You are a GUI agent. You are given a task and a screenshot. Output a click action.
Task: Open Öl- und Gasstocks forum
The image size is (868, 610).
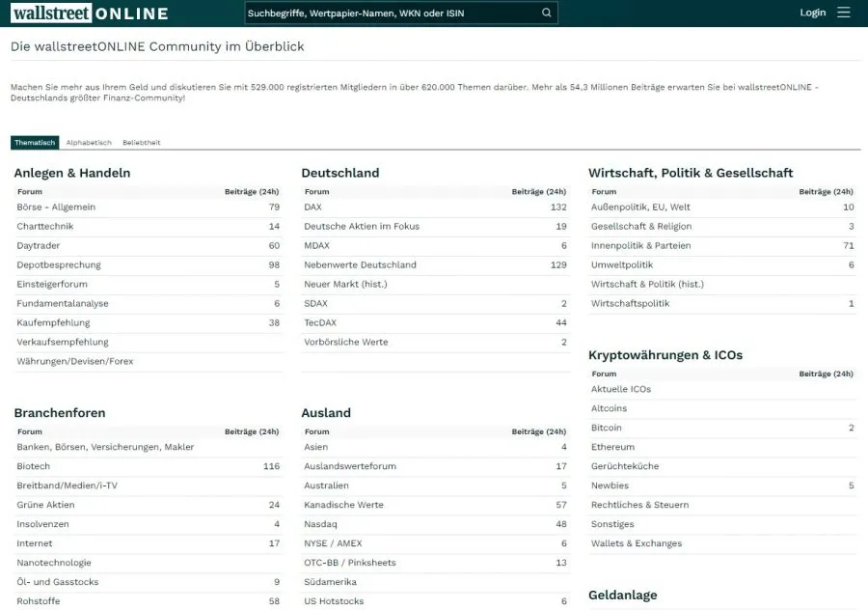[58, 582]
